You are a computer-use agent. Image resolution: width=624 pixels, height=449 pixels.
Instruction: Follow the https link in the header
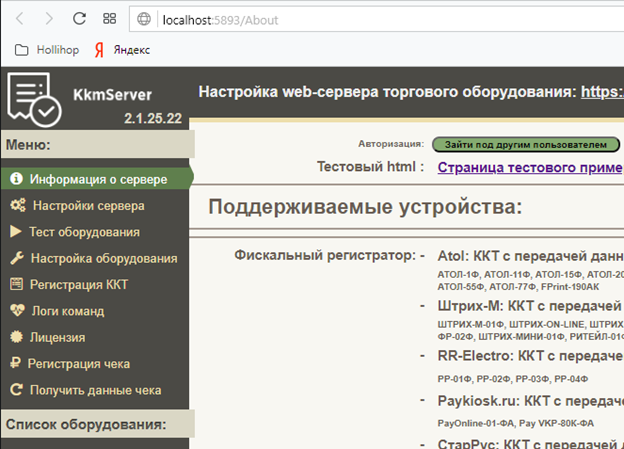point(602,92)
